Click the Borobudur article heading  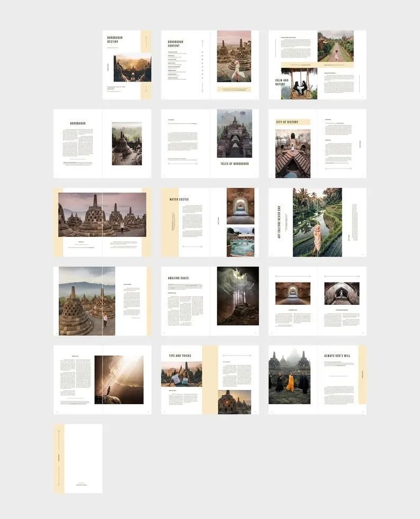pos(78,123)
